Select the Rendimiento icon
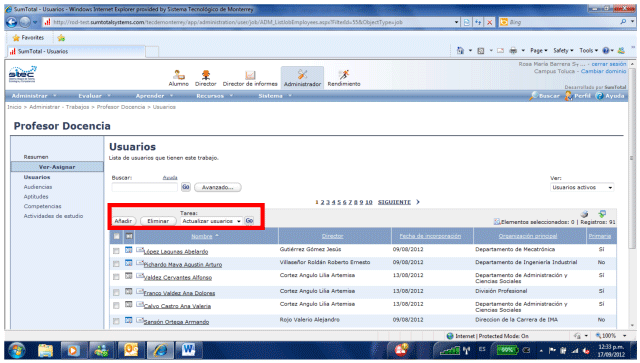 point(344,75)
